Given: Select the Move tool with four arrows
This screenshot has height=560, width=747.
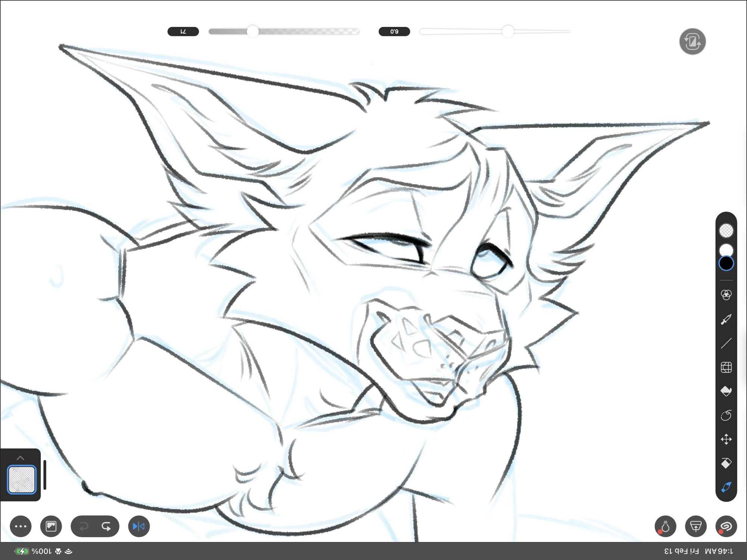Looking at the screenshot, I should click(x=726, y=439).
